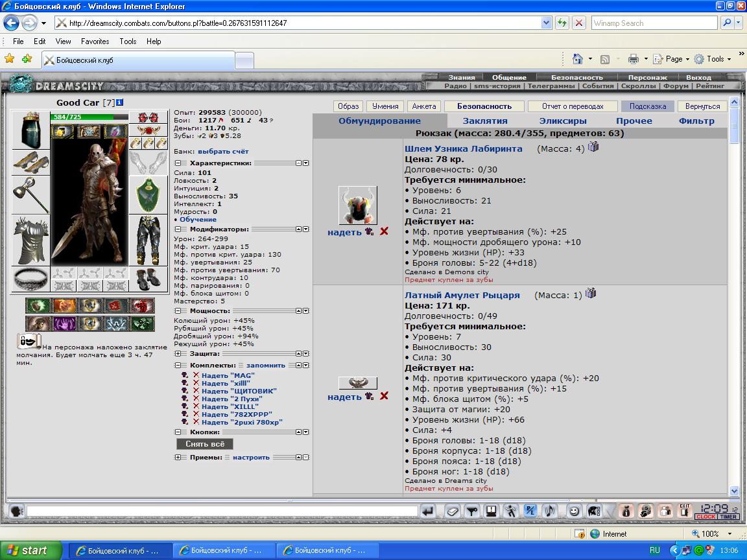Delete Латный Амулет Рыцаря with red X
The width and height of the screenshot is (747, 560).
pyautogui.click(x=384, y=396)
